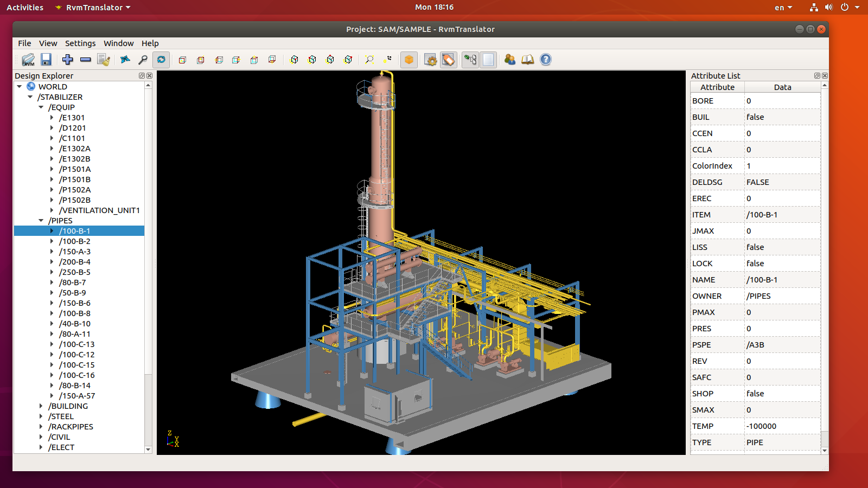Click the blue circular arrows refresh icon
868x488 pixels.
click(x=161, y=60)
